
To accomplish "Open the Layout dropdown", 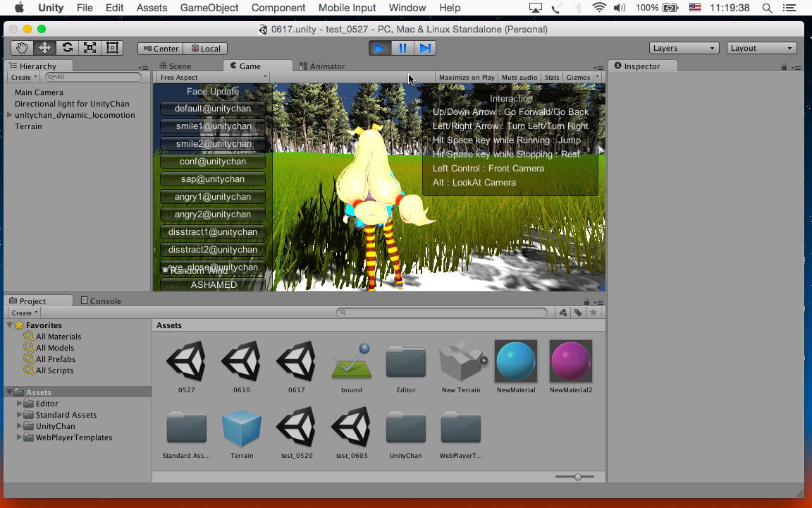I will 761,48.
